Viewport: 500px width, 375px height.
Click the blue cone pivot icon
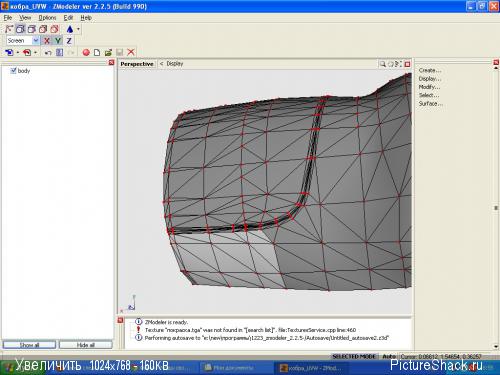click(70, 29)
